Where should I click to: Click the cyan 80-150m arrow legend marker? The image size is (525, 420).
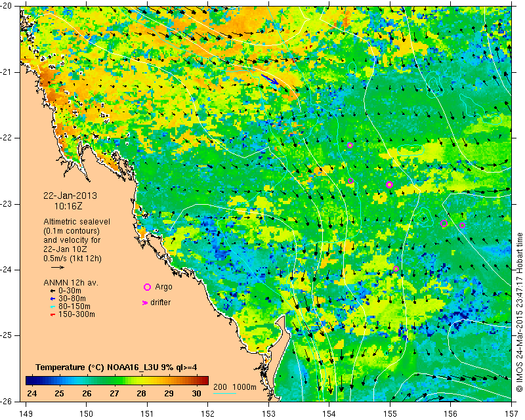click(52, 306)
